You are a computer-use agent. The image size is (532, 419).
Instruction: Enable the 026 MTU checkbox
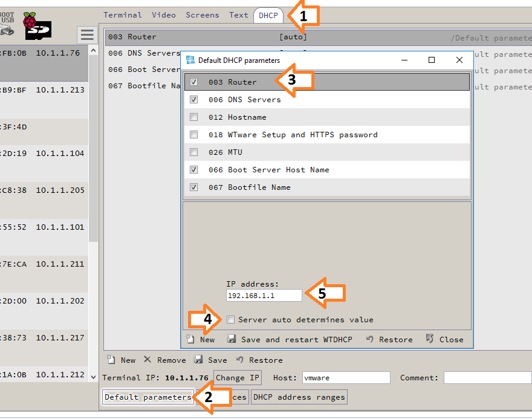[194, 152]
